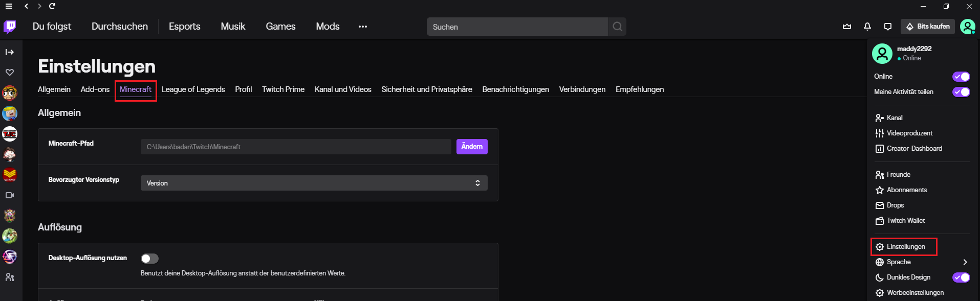Open the Benachrichtigungen tab
This screenshot has height=301, width=980.
click(516, 89)
